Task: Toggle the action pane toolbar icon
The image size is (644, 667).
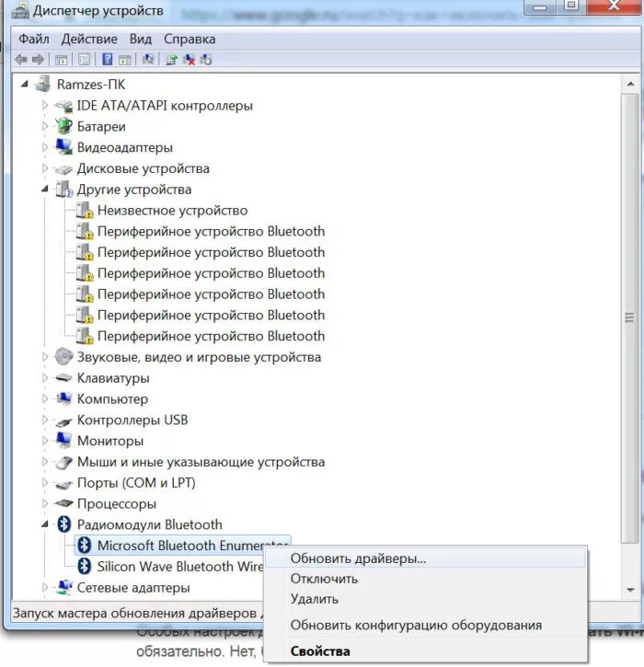Action: (x=124, y=60)
